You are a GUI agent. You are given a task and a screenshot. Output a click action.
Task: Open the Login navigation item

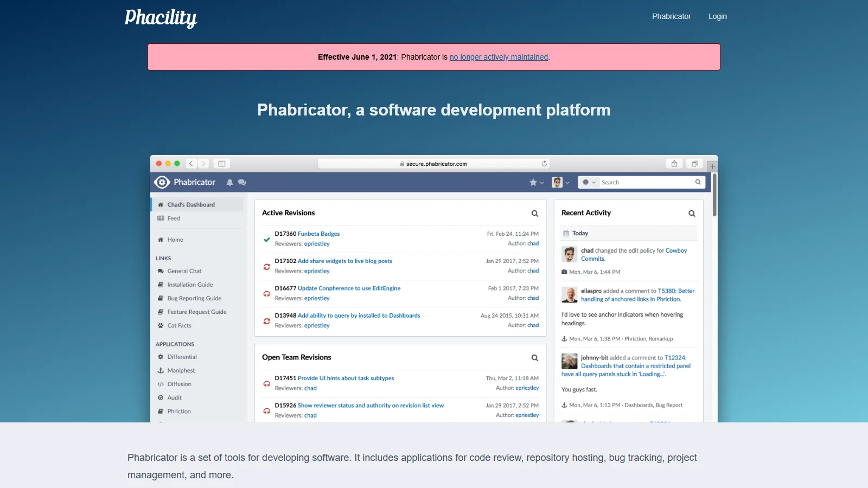tap(717, 16)
